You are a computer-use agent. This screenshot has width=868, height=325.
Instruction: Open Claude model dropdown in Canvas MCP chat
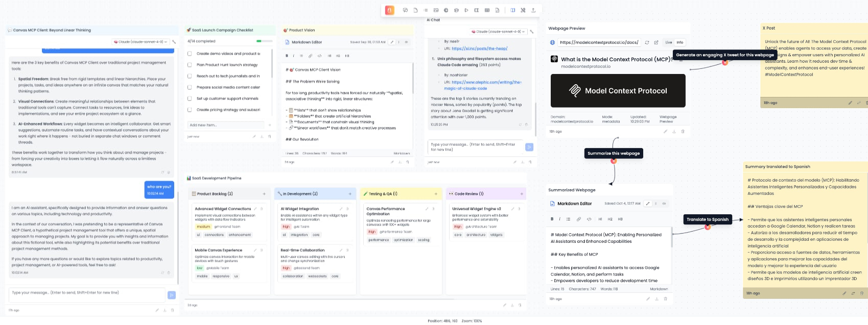[x=141, y=42]
